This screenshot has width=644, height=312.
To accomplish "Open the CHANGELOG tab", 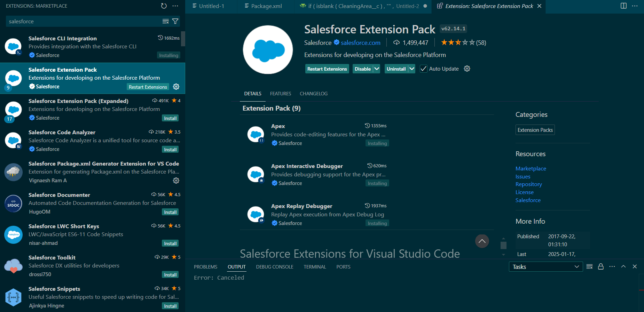I will pyautogui.click(x=314, y=94).
